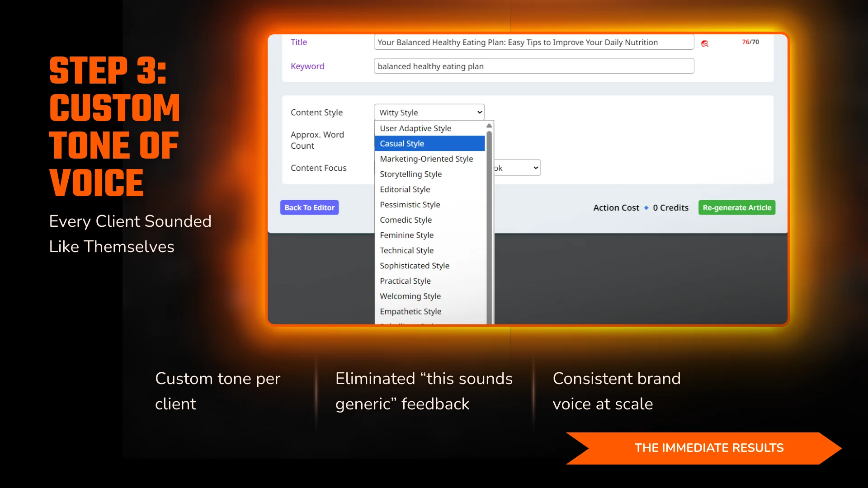Click the style list vertical scrollbar
Viewport: 868px width, 488px height.
pyautogui.click(x=489, y=226)
